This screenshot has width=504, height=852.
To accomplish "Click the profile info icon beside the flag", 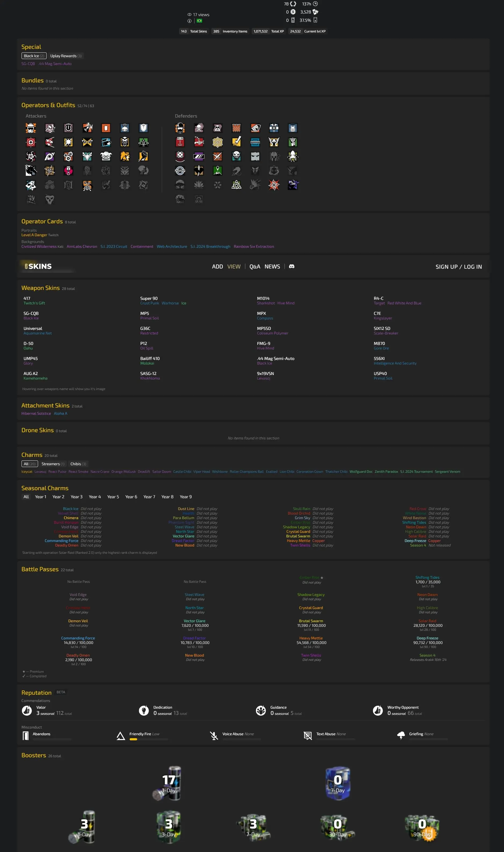I will click(x=189, y=21).
